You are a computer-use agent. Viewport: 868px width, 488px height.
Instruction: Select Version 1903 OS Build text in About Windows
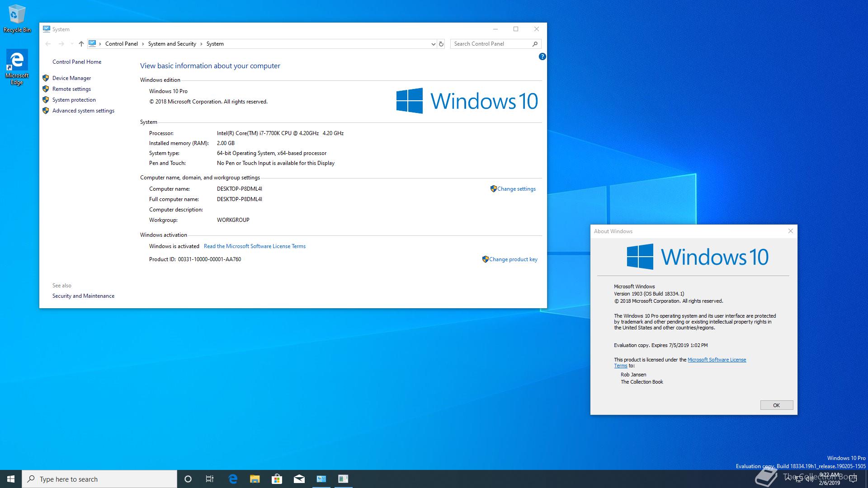pos(649,294)
